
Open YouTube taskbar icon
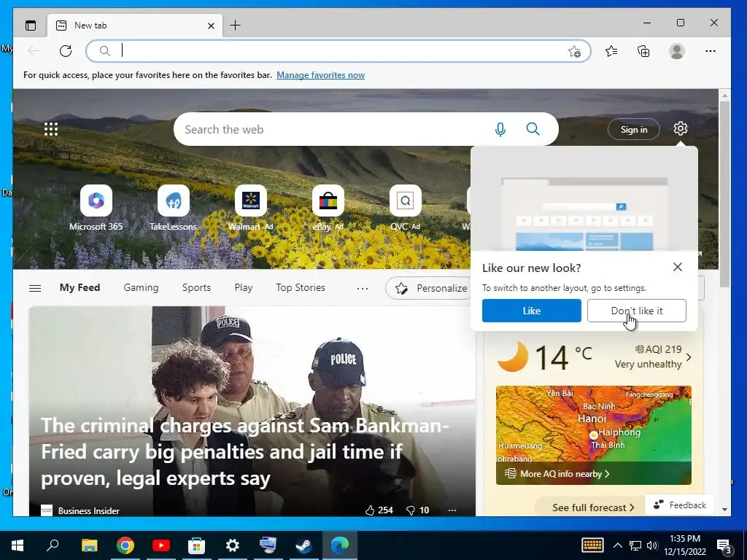[161, 545]
